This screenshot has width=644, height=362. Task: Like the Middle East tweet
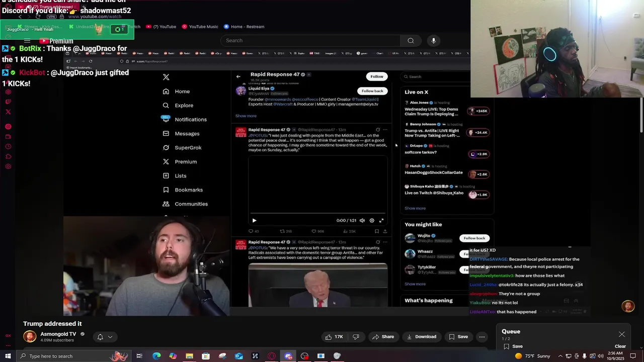coord(317,231)
